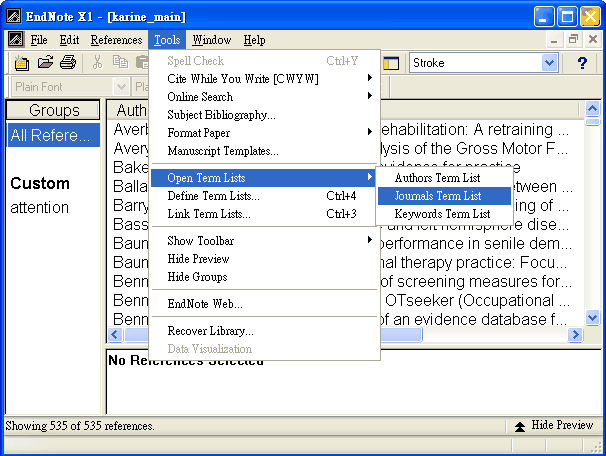
Task: Select Manuscript Templates menu item
Action: click(x=264, y=151)
